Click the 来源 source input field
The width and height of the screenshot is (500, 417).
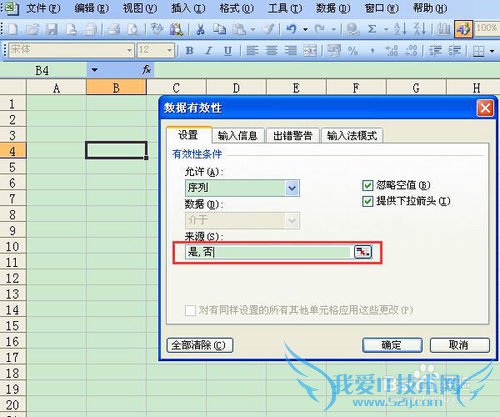pos(269,252)
